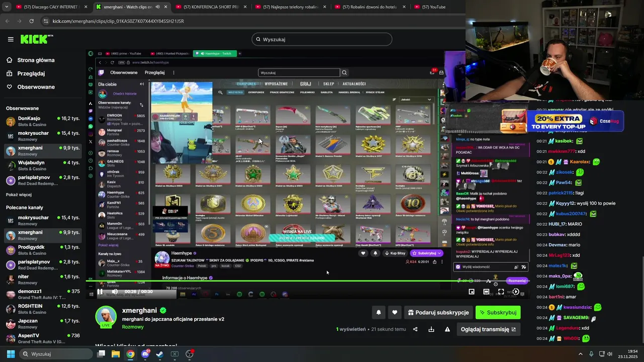Toggle fullscreen on the clip player
644x362 pixels.
[x=501, y=292]
